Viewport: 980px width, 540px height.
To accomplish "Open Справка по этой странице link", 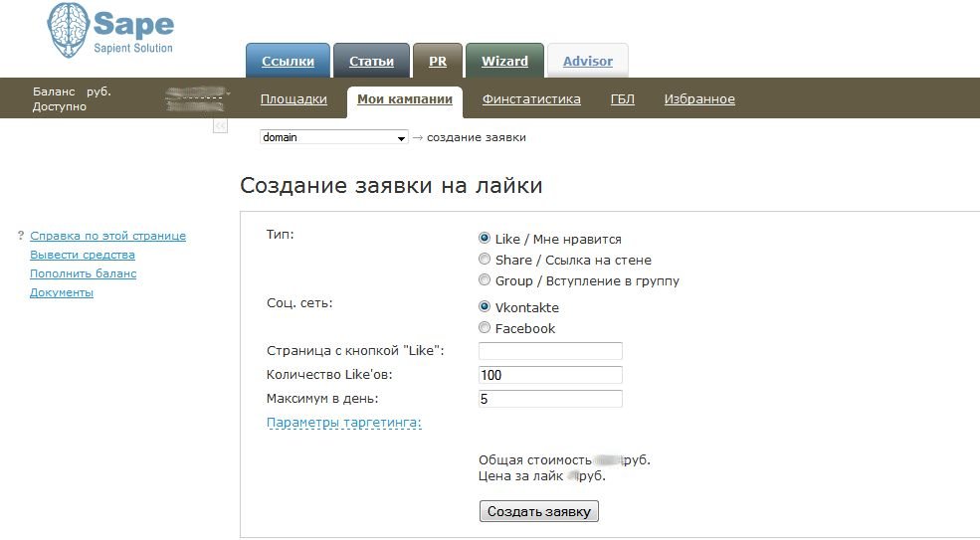I will coord(107,236).
